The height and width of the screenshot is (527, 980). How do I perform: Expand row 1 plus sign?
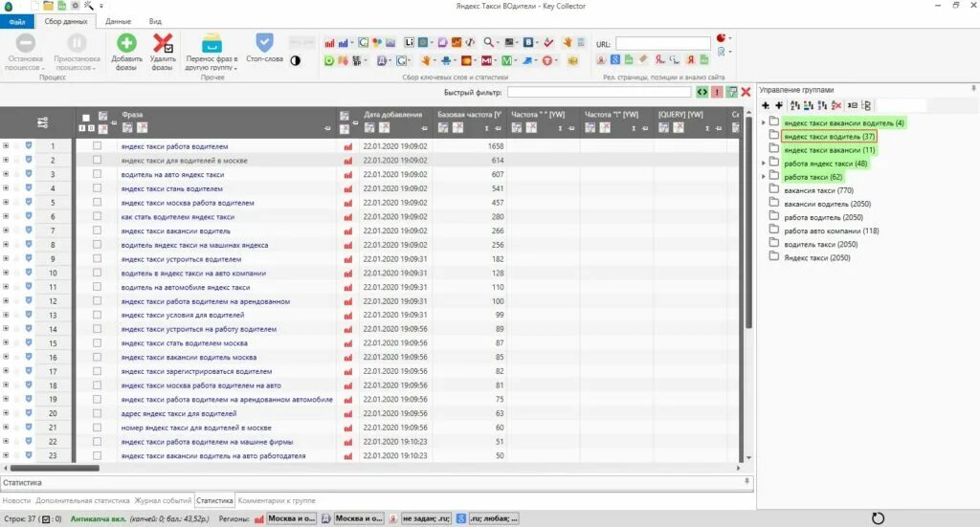pyautogui.click(x=6, y=145)
